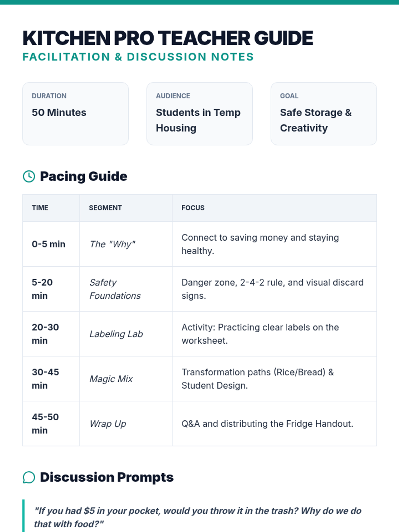The width and height of the screenshot is (399, 532).
Task: Click the speech bubble icon beside Discussion Prompts
Action: (x=29, y=477)
